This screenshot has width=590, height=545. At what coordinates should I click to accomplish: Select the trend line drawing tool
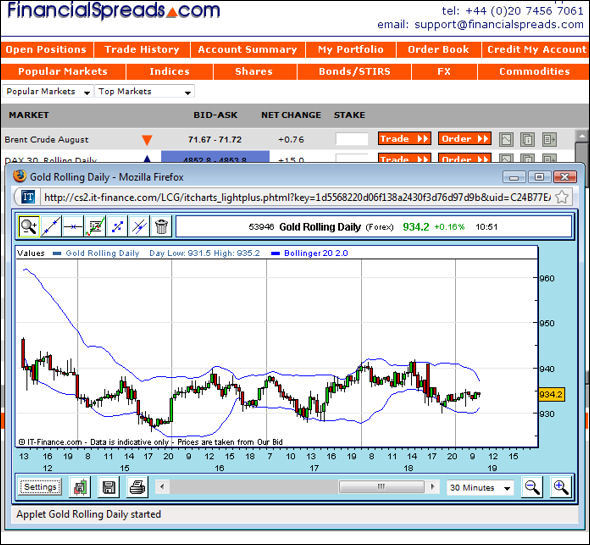click(51, 226)
